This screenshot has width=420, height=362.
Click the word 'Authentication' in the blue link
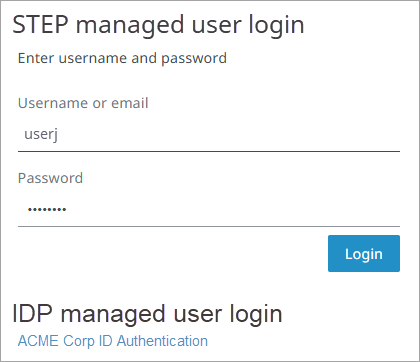[162, 341]
